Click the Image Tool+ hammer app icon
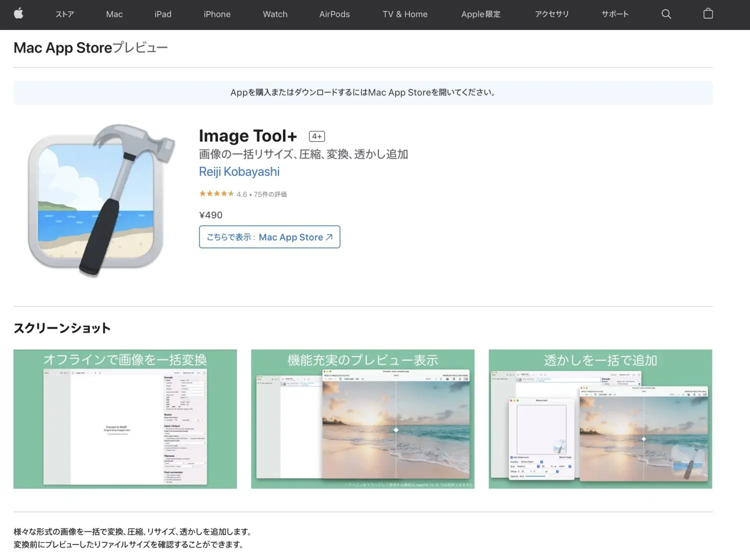The width and height of the screenshot is (750, 560). 101,200
